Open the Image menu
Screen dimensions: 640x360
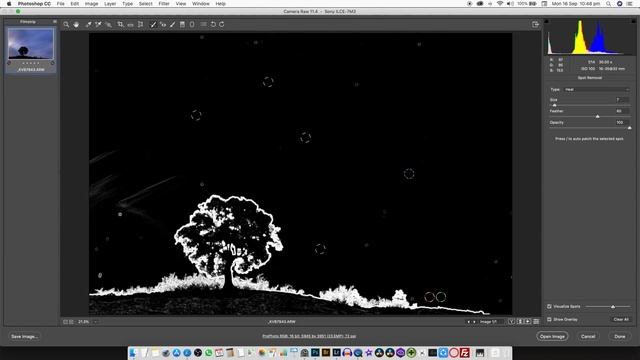tap(91, 4)
